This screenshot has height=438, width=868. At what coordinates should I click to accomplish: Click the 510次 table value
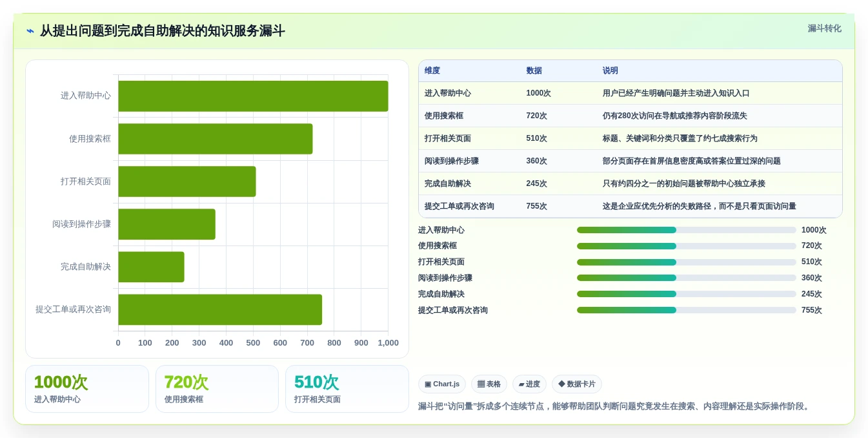click(x=537, y=138)
